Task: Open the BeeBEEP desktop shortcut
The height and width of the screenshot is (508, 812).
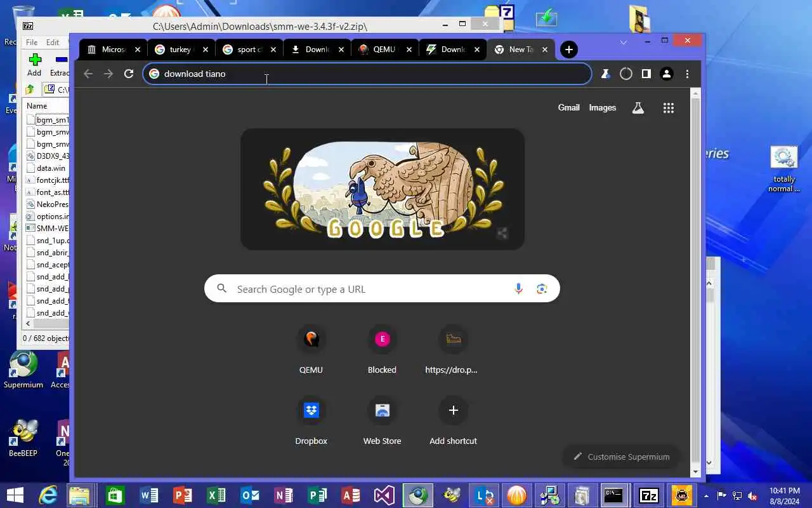Action: (23, 438)
